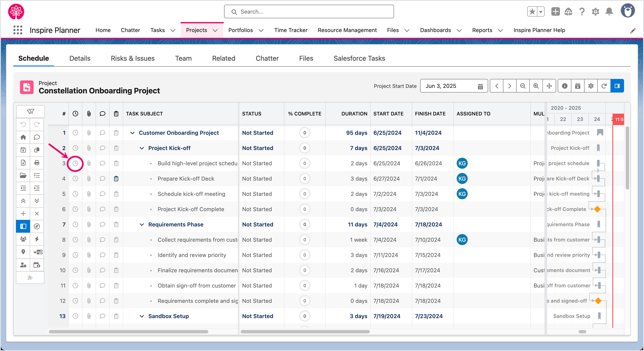
Task: Toggle the favorites star in the header
Action: (x=532, y=11)
